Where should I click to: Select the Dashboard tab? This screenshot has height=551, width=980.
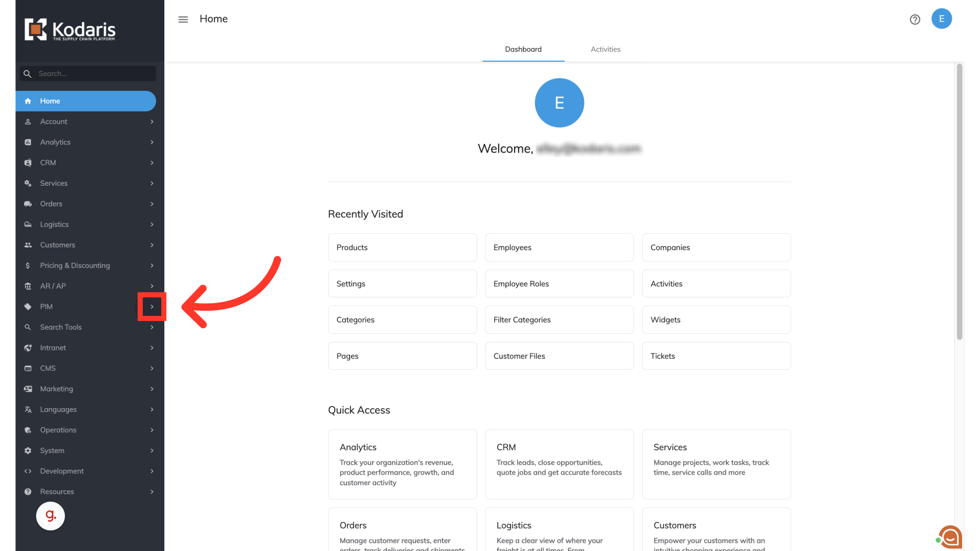[523, 49]
